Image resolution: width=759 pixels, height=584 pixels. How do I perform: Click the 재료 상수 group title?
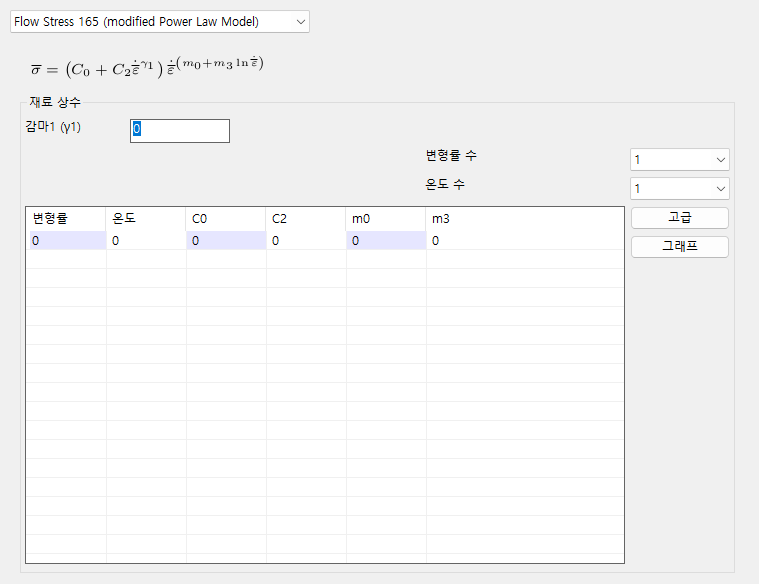[55, 102]
